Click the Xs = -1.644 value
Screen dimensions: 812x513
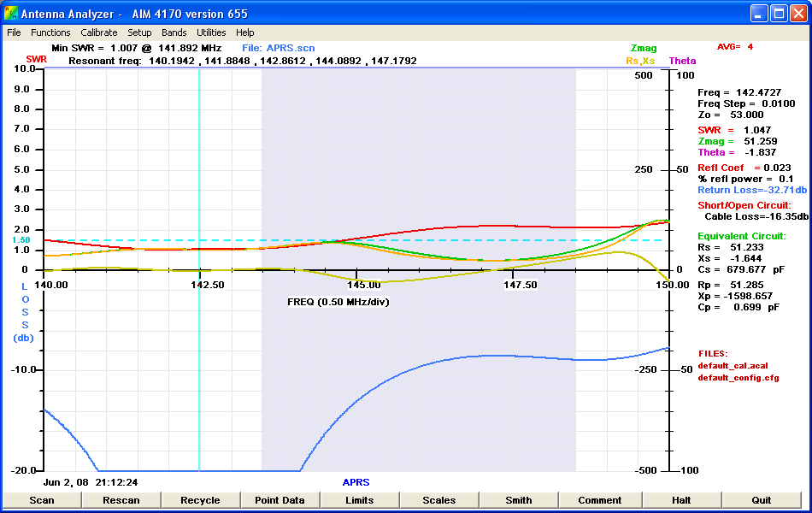tap(730, 258)
